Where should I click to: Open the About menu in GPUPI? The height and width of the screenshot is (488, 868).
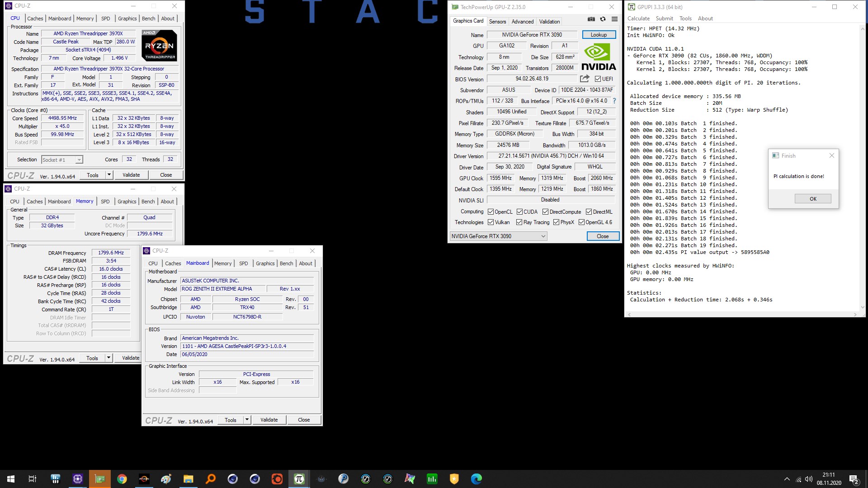[705, 19]
